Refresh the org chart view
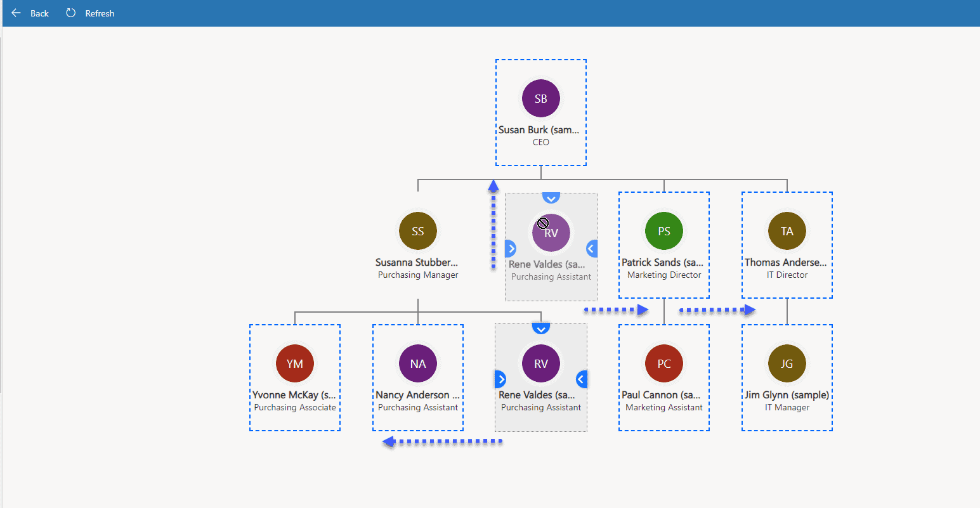This screenshot has height=508, width=980. 90,13
